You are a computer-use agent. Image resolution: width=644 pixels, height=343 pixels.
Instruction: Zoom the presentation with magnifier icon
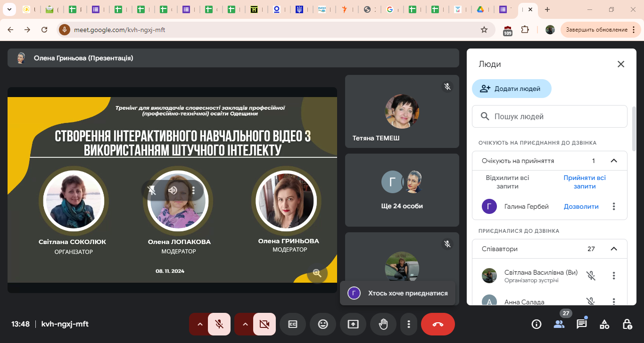[x=317, y=273]
